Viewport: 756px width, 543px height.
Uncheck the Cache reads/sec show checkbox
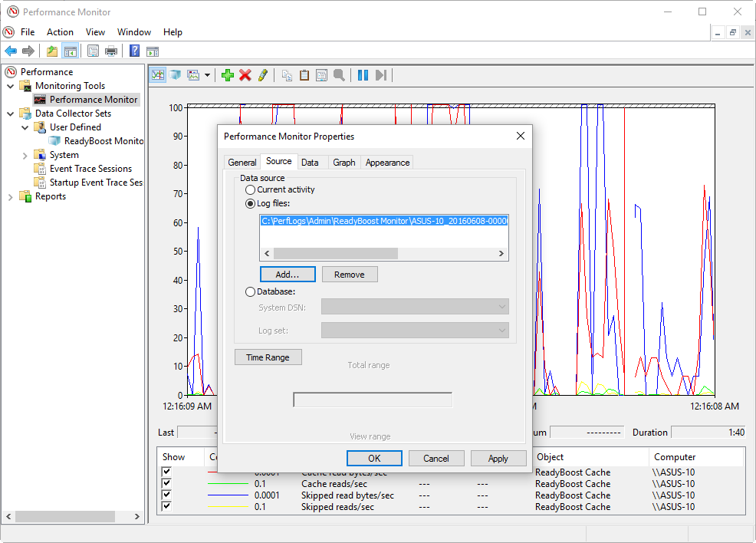(166, 484)
